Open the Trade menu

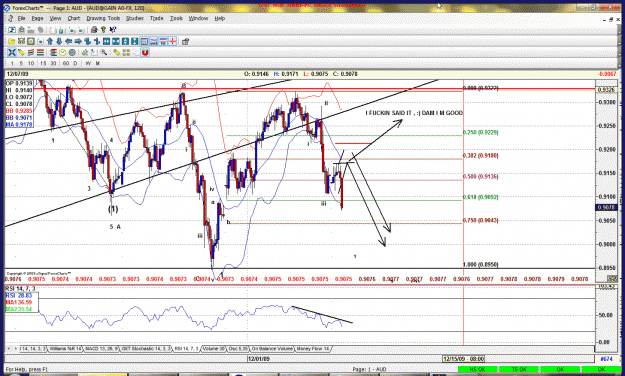156,18
